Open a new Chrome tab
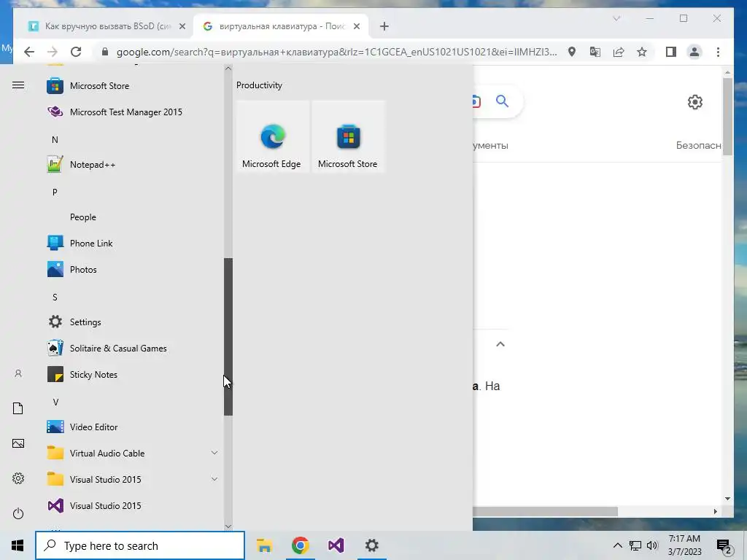This screenshot has width=747, height=560. (384, 26)
